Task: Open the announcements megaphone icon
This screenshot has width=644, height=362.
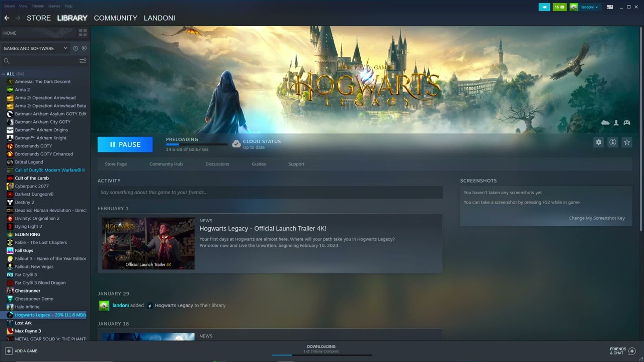Action: point(544,7)
